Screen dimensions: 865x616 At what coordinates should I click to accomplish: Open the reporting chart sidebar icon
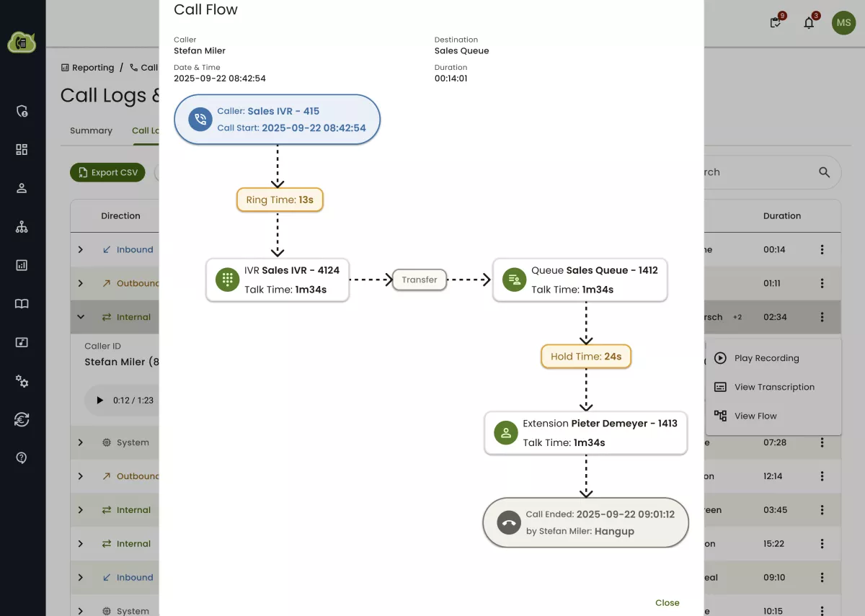22,265
